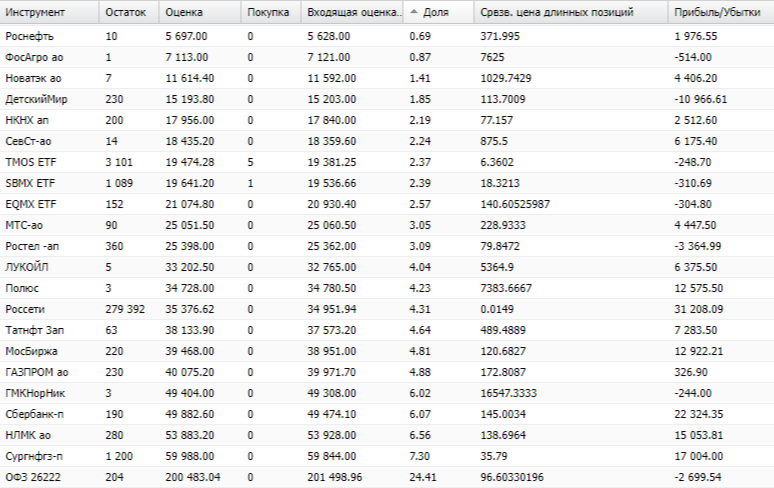Screen dimensions: 774x488
Task: Click TMOS ETF purchase value 5
Action: [250, 162]
